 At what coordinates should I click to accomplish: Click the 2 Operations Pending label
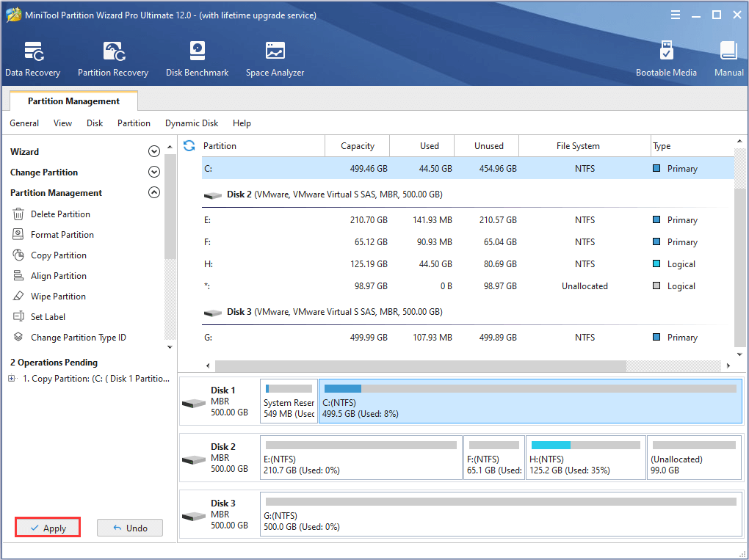tap(54, 363)
